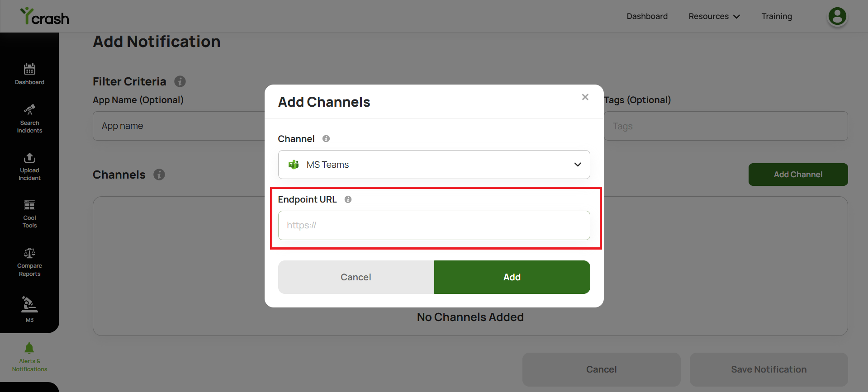Click info icon beside Channels heading
868x392 pixels.
click(x=159, y=175)
